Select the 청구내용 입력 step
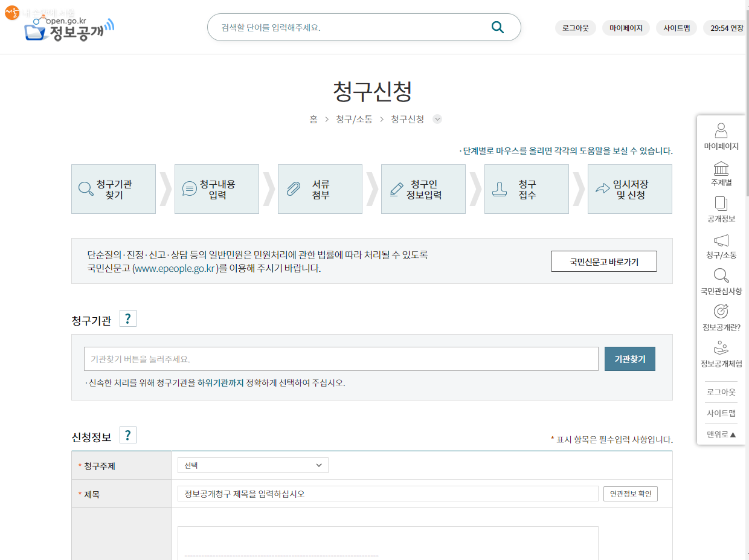This screenshot has width=749, height=560. (x=217, y=189)
